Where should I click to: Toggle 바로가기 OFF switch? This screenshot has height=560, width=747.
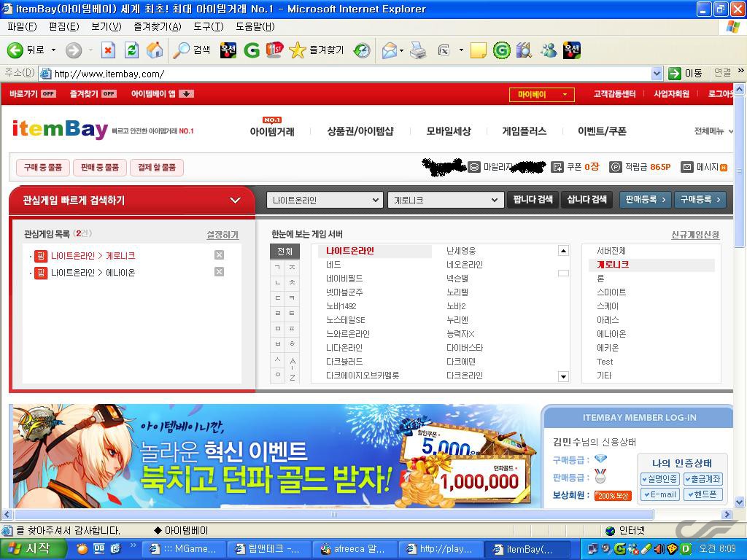tap(48, 94)
